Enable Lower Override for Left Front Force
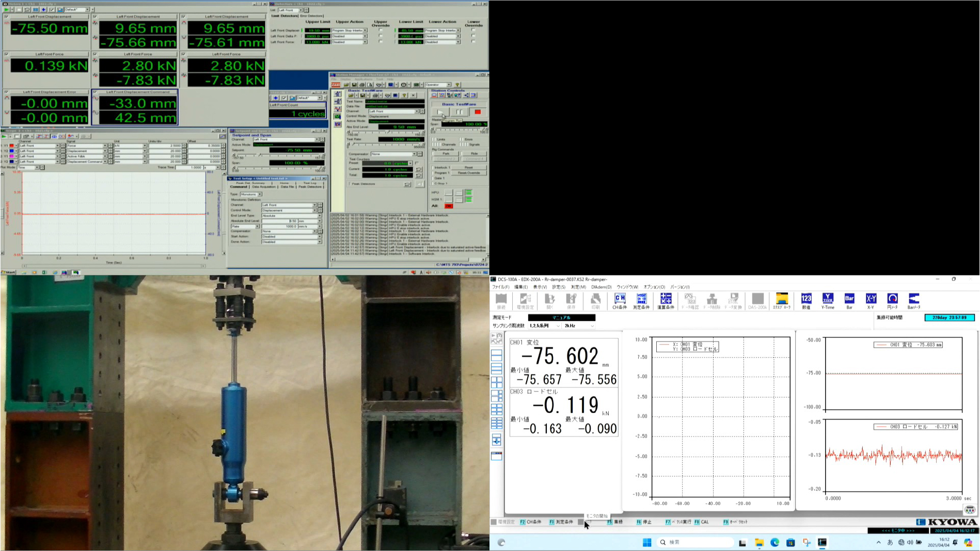 click(x=473, y=42)
